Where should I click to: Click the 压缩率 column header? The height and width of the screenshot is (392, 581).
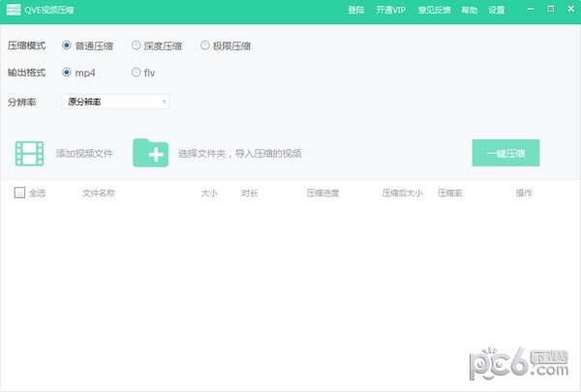coord(450,193)
